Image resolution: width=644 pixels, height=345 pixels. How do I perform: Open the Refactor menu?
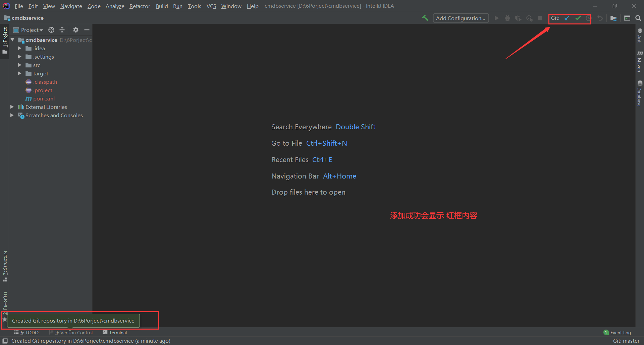(140, 6)
